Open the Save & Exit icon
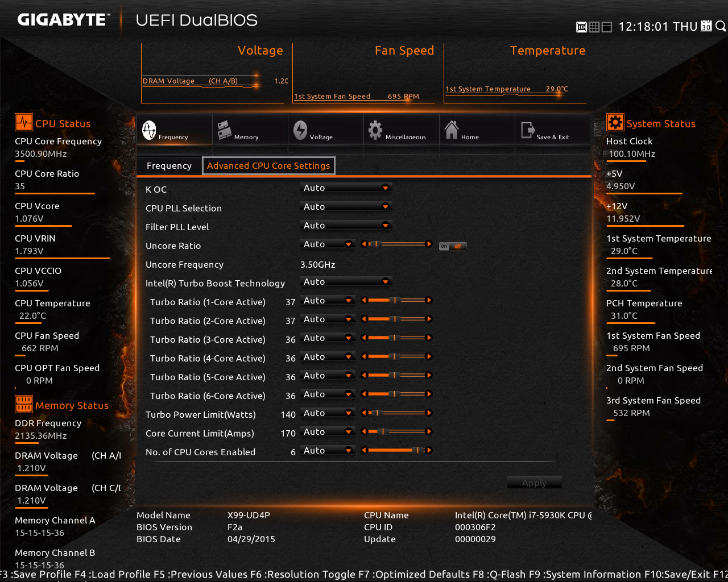This screenshot has height=582, width=728. 527,130
